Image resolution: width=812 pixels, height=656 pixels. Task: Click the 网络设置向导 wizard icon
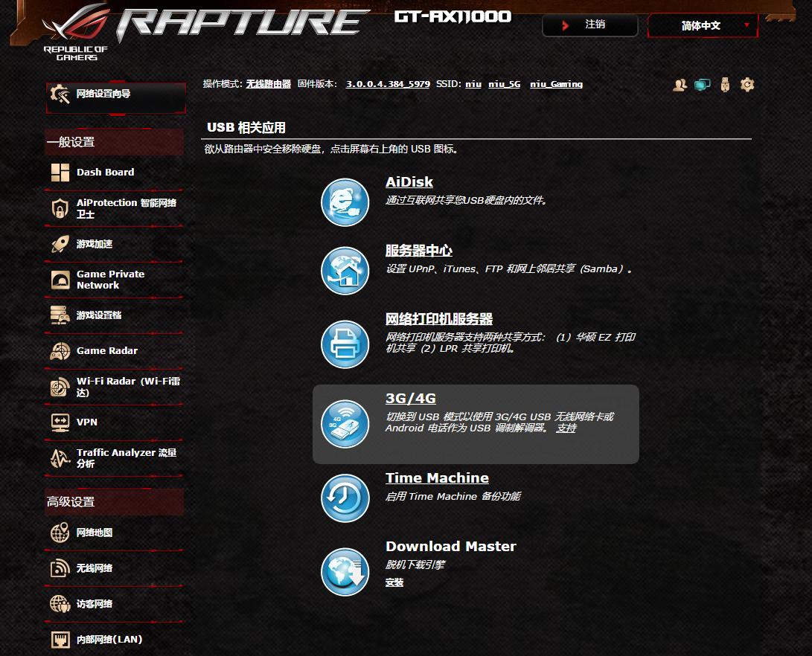tap(60, 94)
